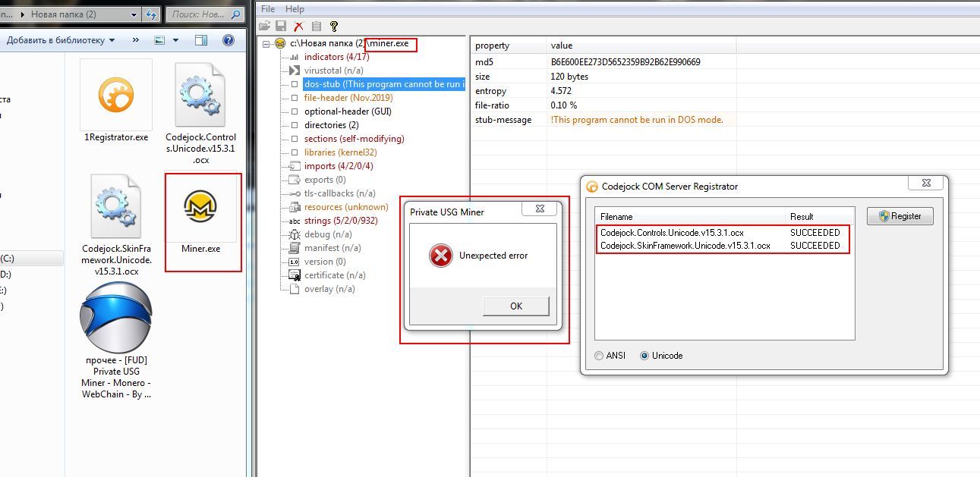Click the stub-message value text

tap(637, 120)
